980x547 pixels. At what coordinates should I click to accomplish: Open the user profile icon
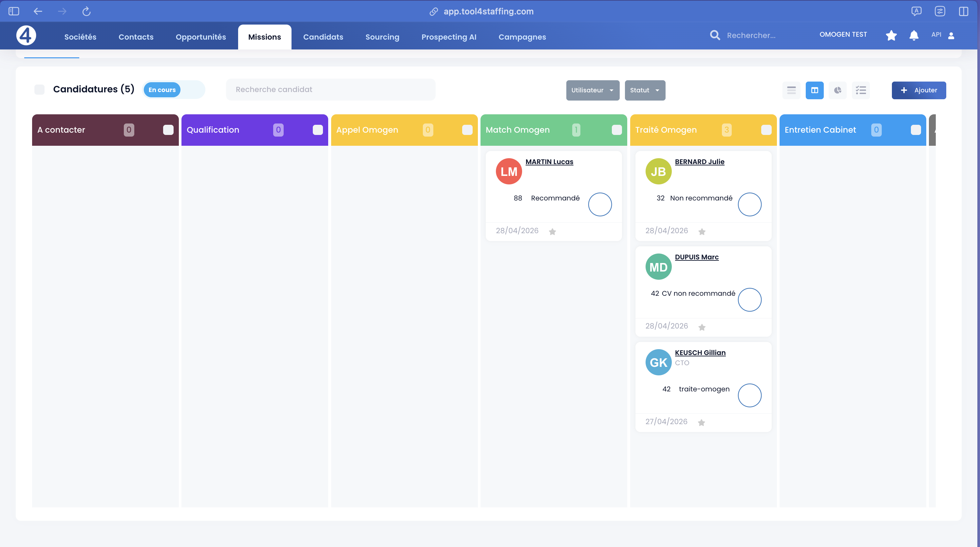(951, 35)
